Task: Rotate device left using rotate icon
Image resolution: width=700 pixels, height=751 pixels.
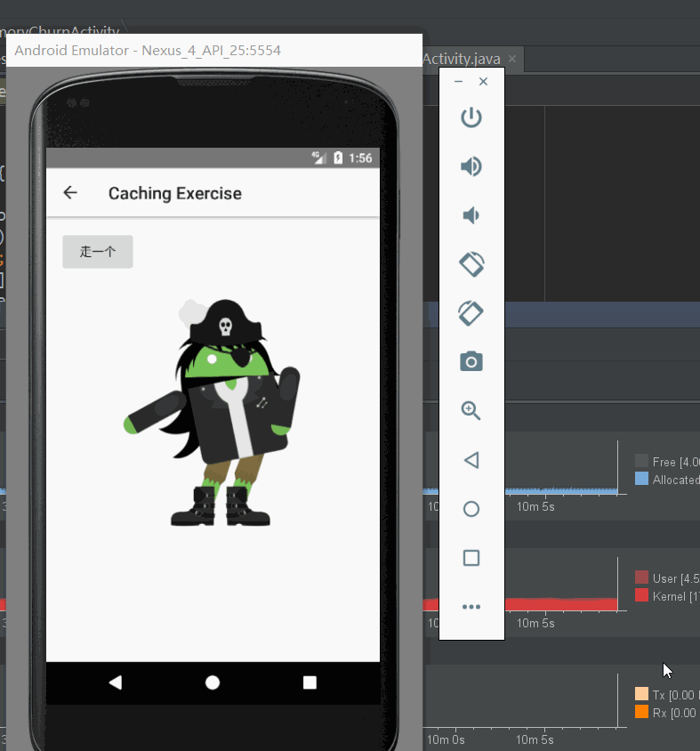Action: tap(471, 264)
